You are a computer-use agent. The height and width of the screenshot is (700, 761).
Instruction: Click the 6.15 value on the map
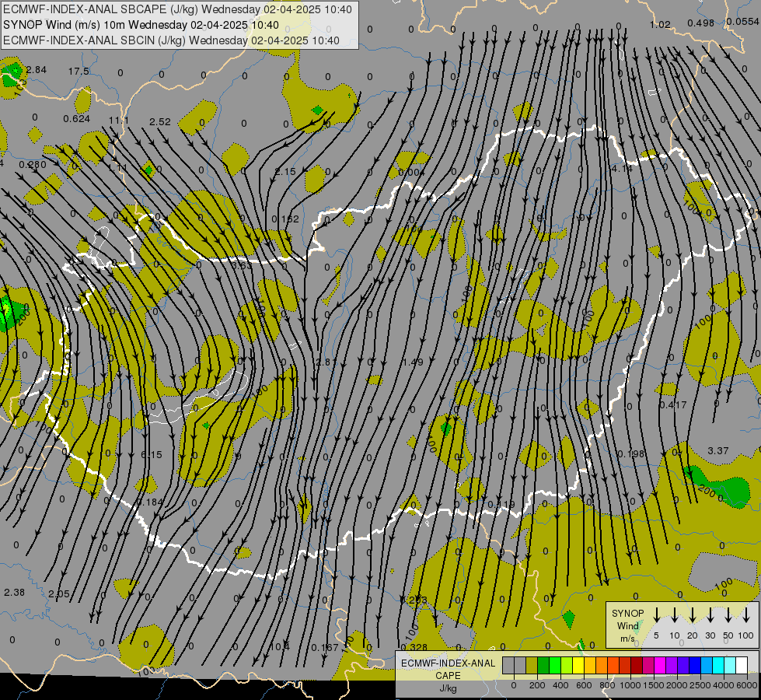tap(152, 455)
